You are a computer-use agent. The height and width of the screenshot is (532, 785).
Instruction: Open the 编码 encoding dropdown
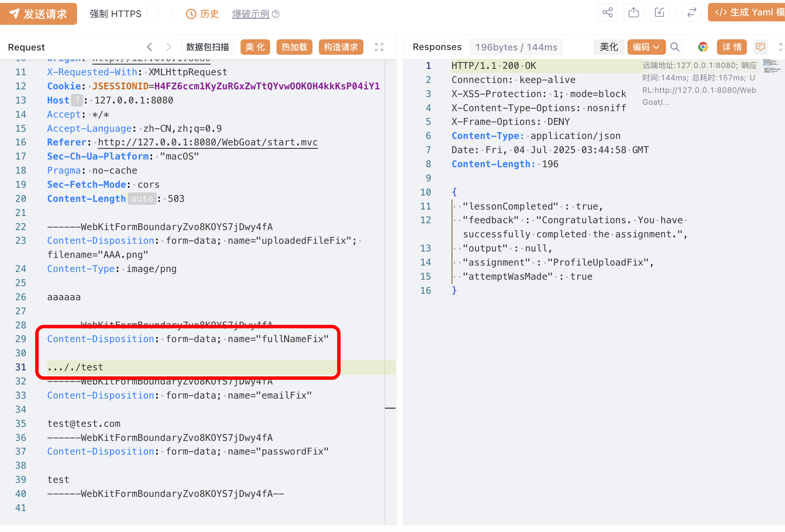[x=646, y=47]
